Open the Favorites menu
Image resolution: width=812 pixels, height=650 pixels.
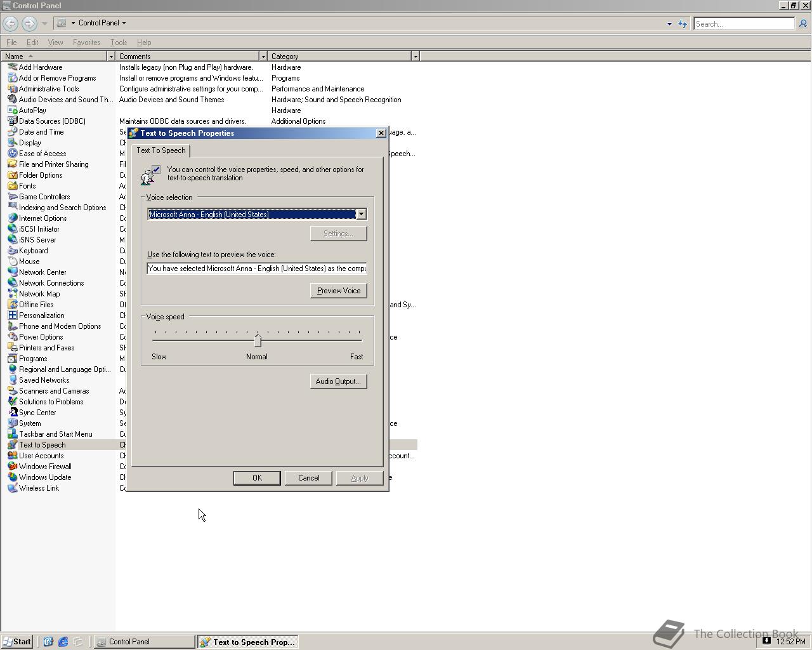point(86,43)
